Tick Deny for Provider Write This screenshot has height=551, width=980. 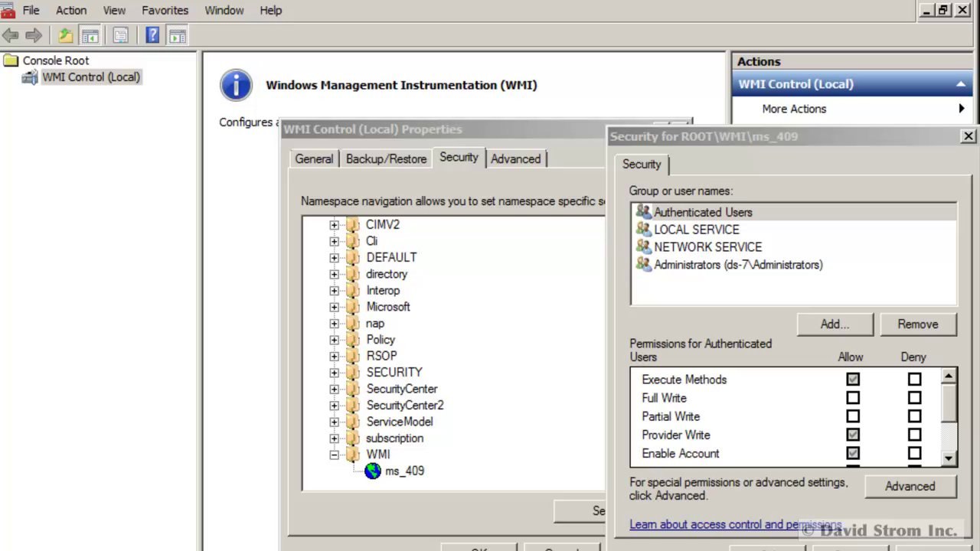click(914, 435)
